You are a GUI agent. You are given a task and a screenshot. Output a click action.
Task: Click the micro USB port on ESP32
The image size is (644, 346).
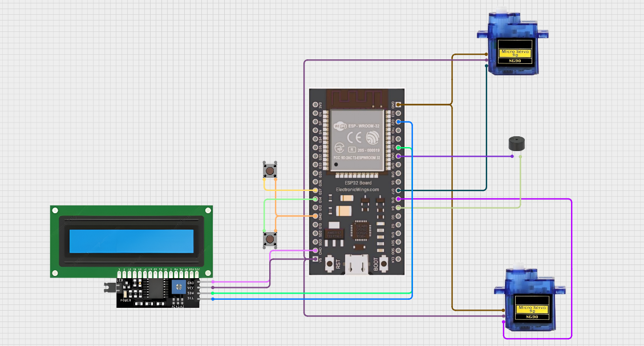pos(358,264)
